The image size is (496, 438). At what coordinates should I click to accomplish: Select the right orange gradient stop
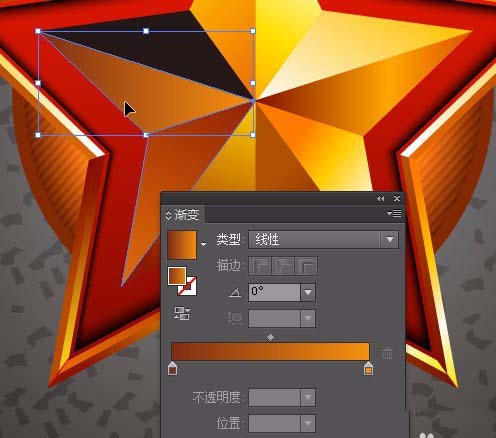tap(368, 368)
